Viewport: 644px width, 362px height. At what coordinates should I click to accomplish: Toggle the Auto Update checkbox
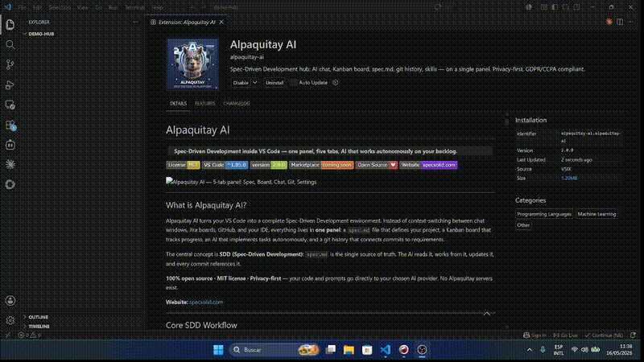click(x=293, y=83)
